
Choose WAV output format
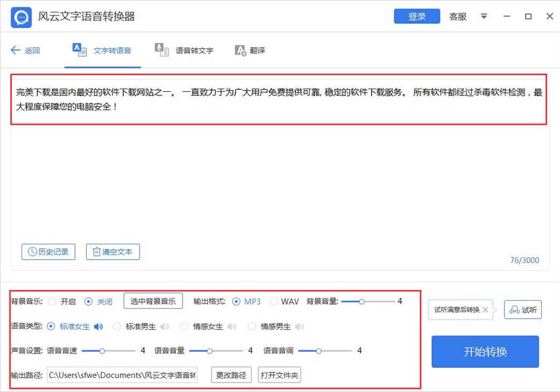[274, 301]
